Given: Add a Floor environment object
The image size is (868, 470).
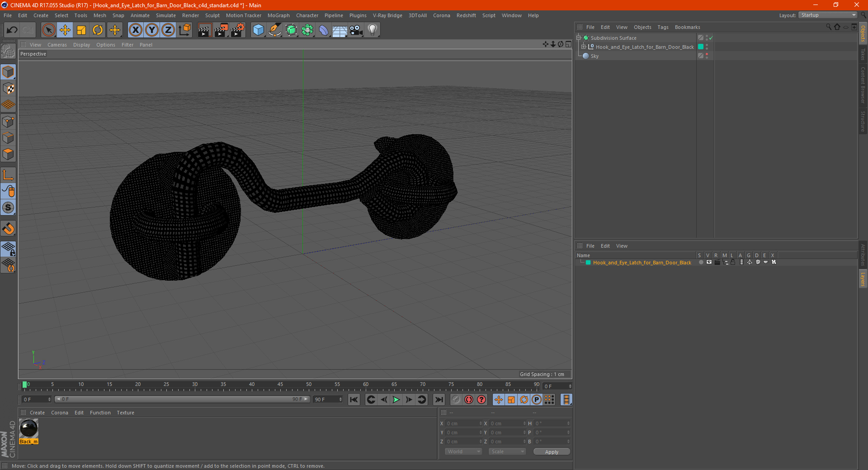Looking at the screenshot, I should click(x=340, y=30).
